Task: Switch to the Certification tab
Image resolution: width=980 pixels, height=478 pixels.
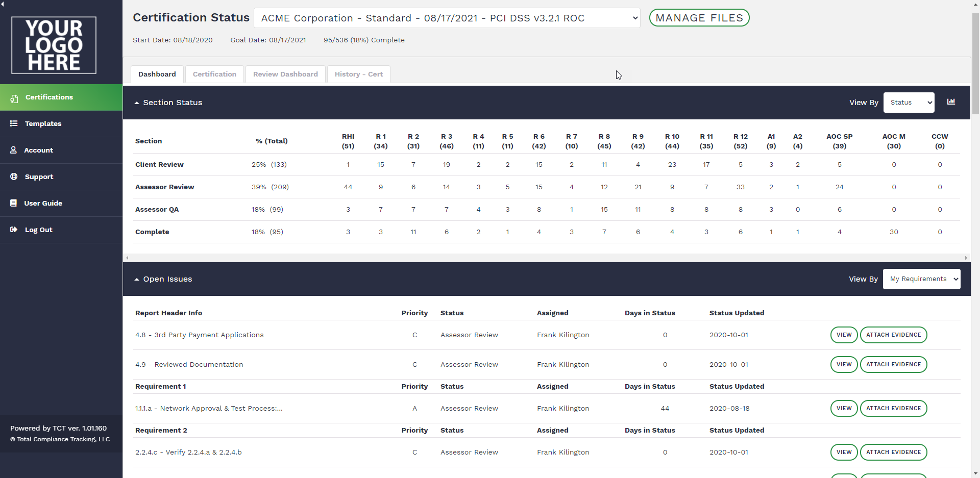Action: (214, 74)
